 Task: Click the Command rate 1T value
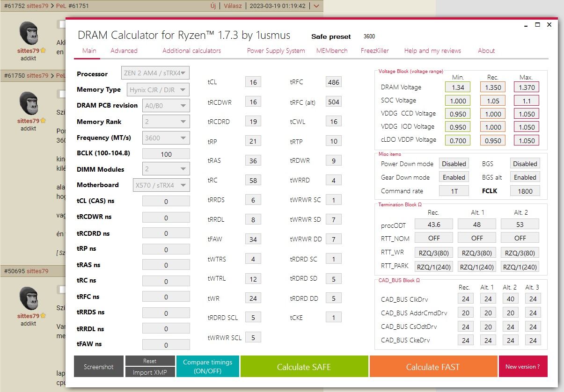pyautogui.click(x=454, y=191)
